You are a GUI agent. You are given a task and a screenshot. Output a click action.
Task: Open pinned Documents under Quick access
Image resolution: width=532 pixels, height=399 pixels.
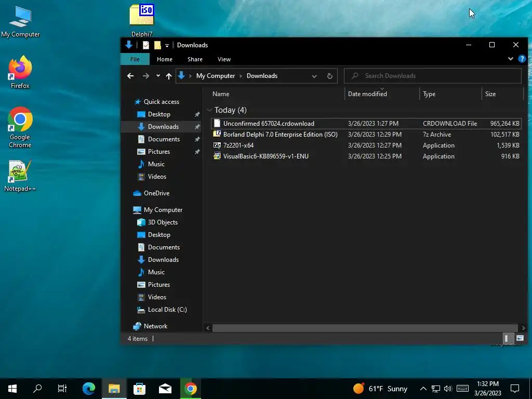pos(164,139)
